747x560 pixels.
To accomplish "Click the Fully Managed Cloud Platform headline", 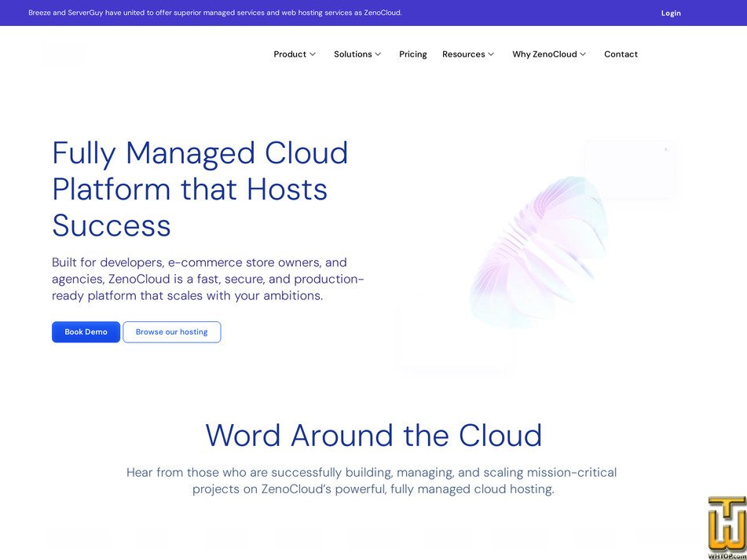I will coord(200,189).
